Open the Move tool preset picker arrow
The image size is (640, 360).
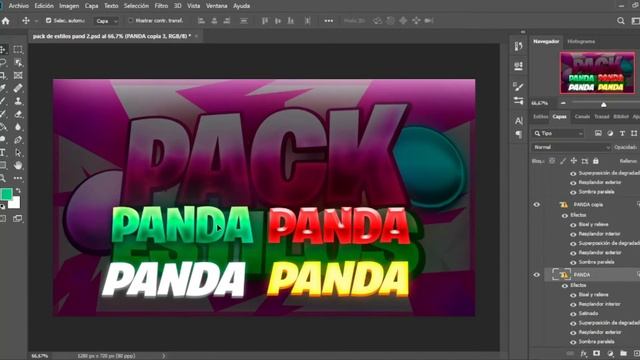36,21
